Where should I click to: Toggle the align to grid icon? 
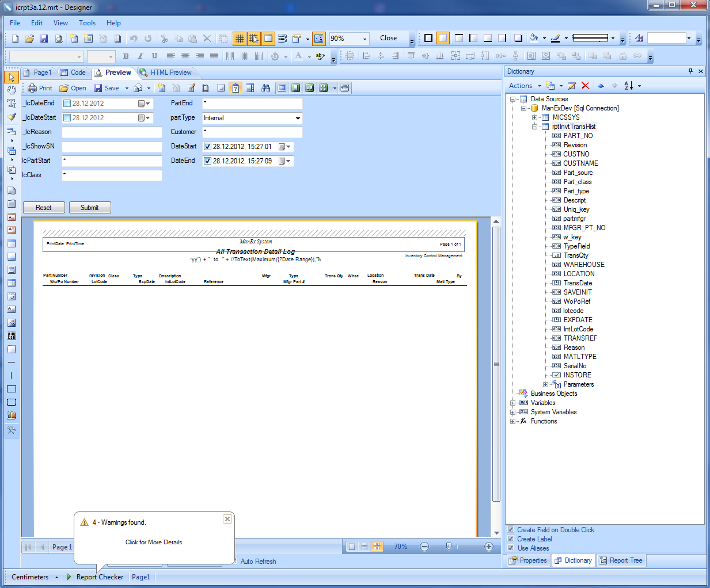(253, 39)
